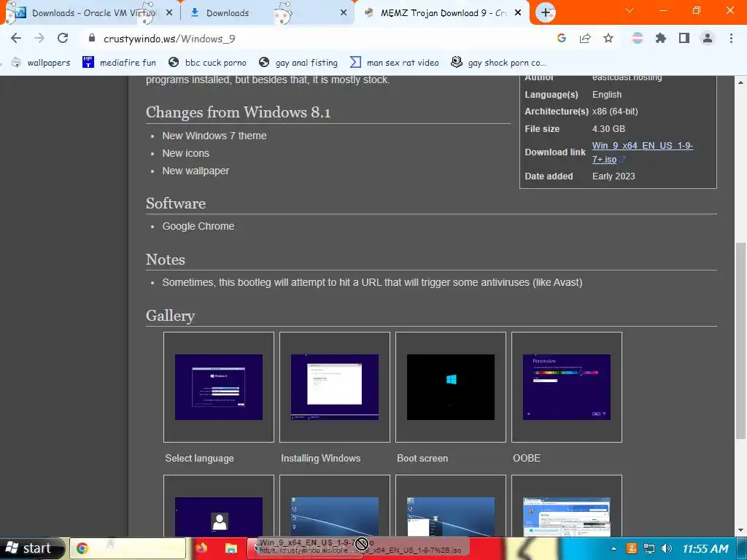The height and width of the screenshot is (560, 747).
Task: Click the 11:55 AM taskbar clock
Action: point(705,548)
